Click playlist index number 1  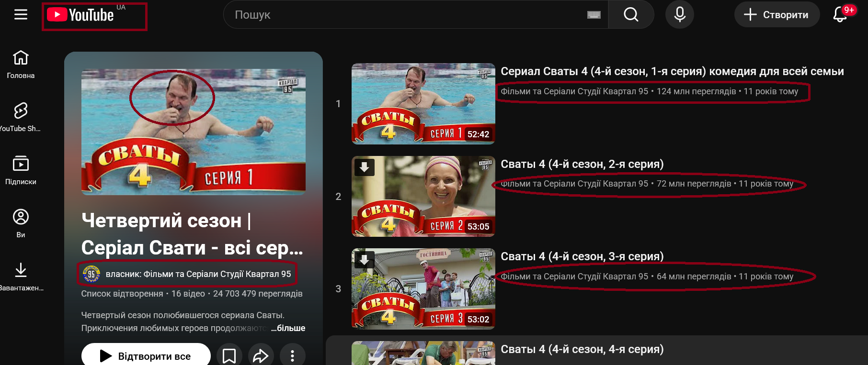(338, 104)
